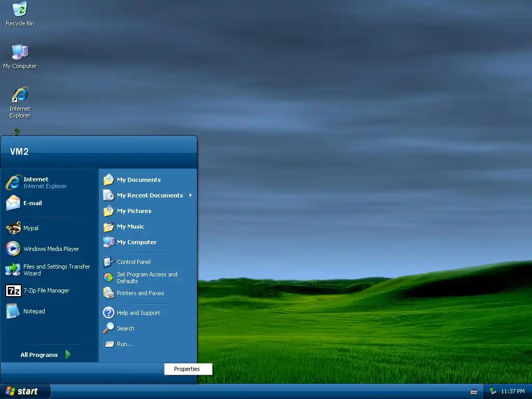Screen dimensions: 532x399
Task: Launch Windows Media Player from its label
Action: click(51, 249)
